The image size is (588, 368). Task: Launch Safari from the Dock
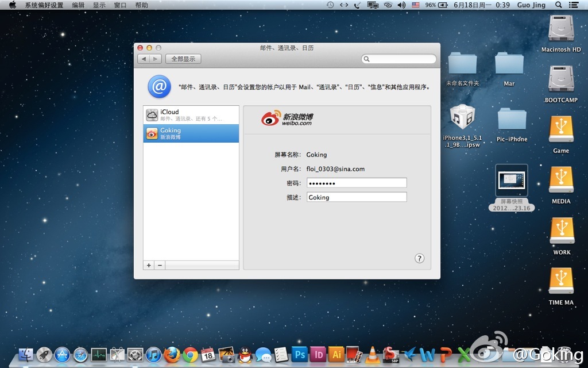click(x=80, y=354)
